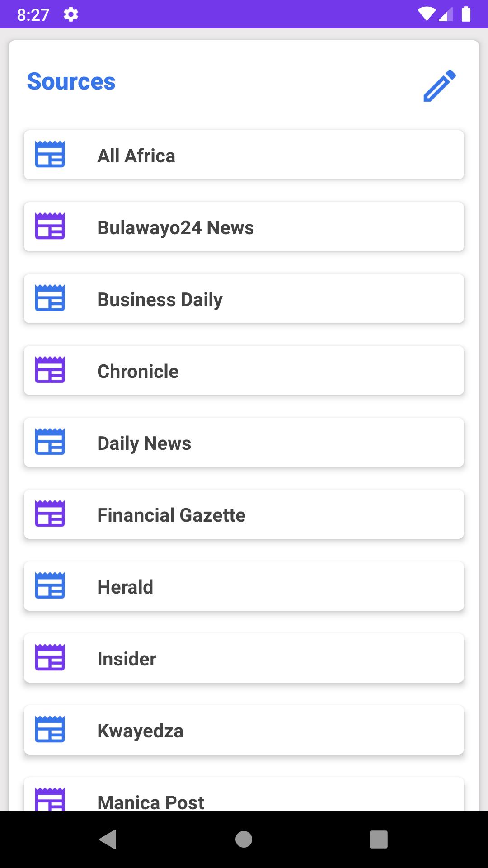Choose the Chronicle source
The image size is (488, 868).
coord(244,371)
